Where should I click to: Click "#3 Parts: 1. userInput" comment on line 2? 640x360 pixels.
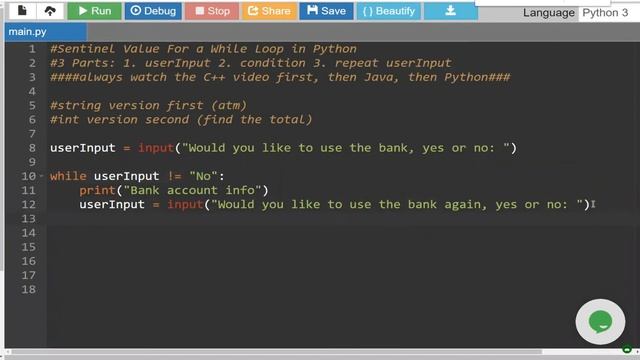click(x=251, y=63)
